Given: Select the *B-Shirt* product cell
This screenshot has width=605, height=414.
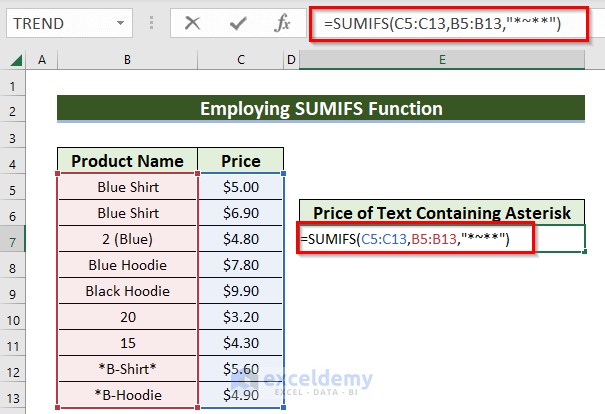Looking at the screenshot, I should pyautogui.click(x=127, y=368).
